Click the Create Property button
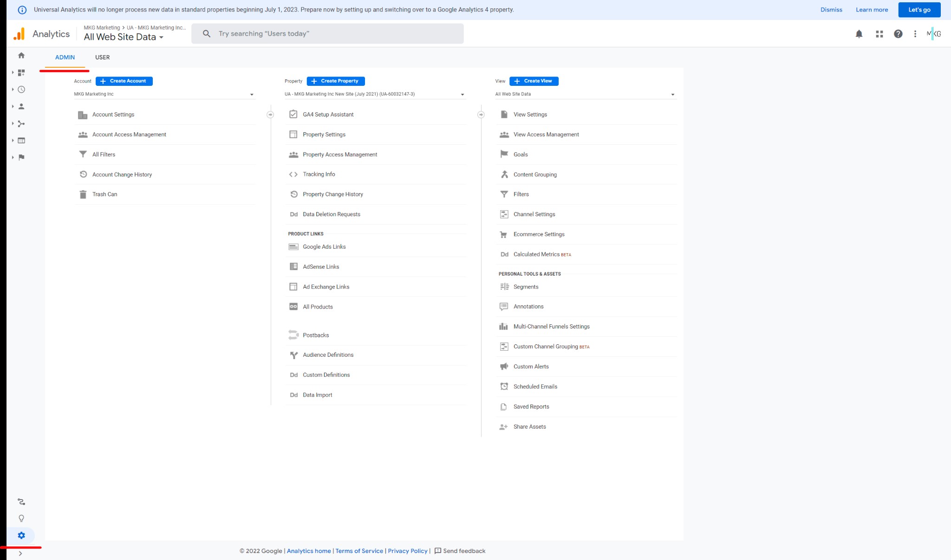 coord(335,81)
